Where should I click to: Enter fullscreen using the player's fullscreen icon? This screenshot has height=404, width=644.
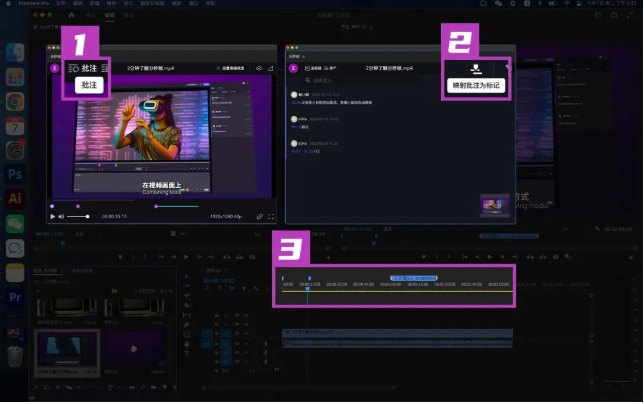pyautogui.click(x=272, y=216)
